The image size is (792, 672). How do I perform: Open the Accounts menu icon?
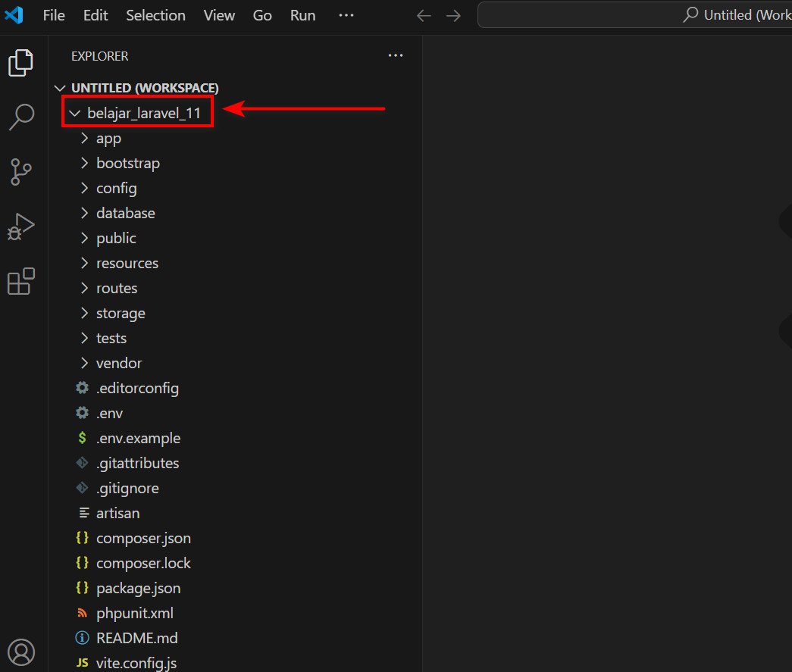tap(21, 652)
